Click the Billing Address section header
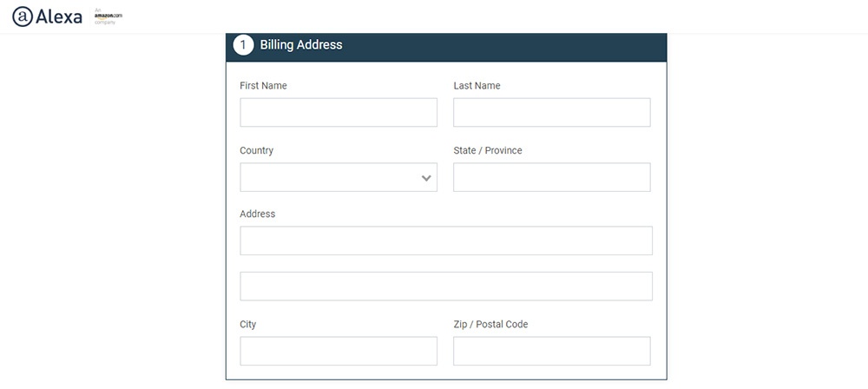Viewport: 868px width, 389px height. coord(301,45)
